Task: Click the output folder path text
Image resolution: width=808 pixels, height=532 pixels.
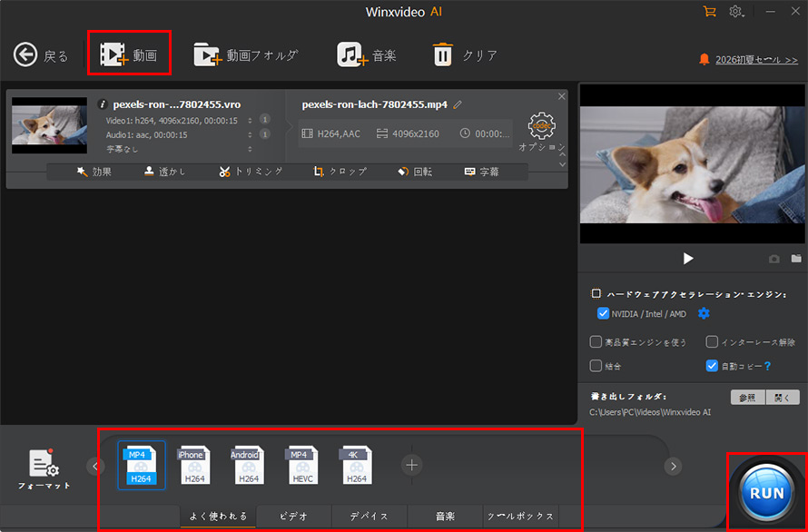Action: coord(650,412)
